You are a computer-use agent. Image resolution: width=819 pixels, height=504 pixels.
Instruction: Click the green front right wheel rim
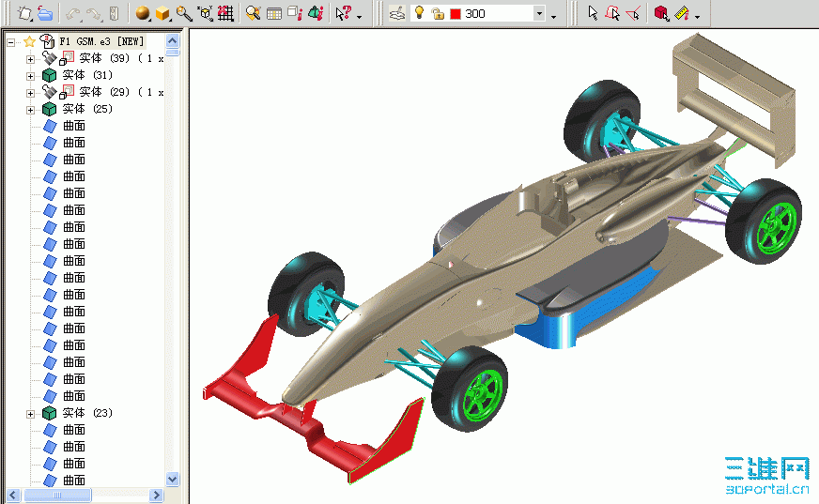[x=483, y=396]
